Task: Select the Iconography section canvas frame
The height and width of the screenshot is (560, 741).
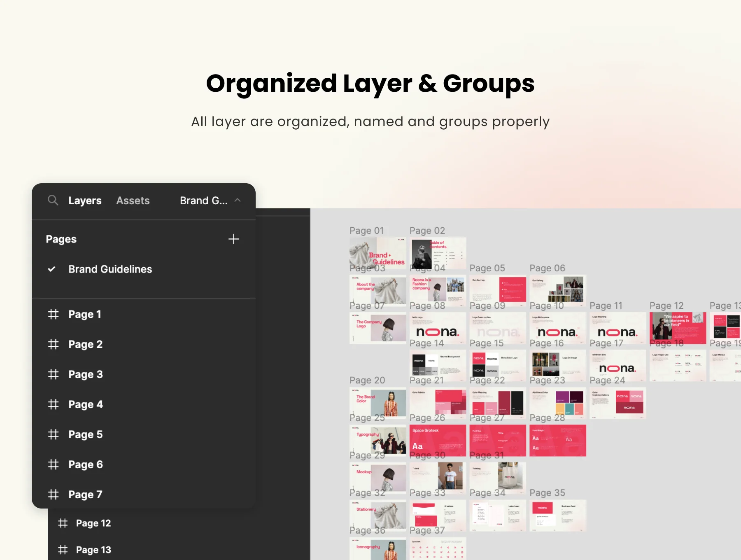Action: coord(377,549)
